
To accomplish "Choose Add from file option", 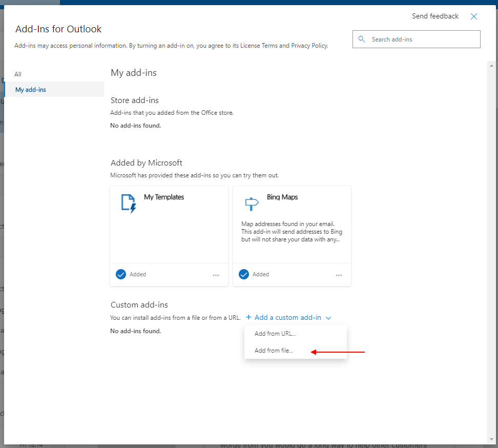I will (x=296, y=351).
